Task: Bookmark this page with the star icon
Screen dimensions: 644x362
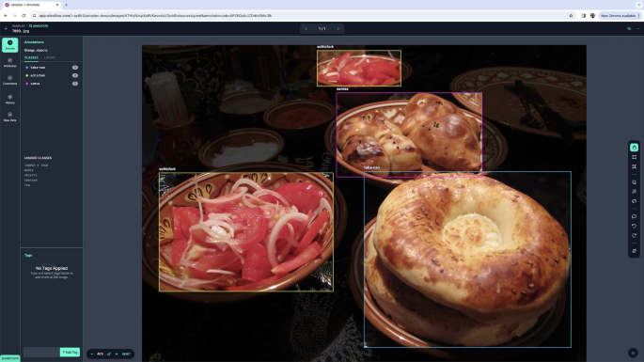Action: click(571, 16)
